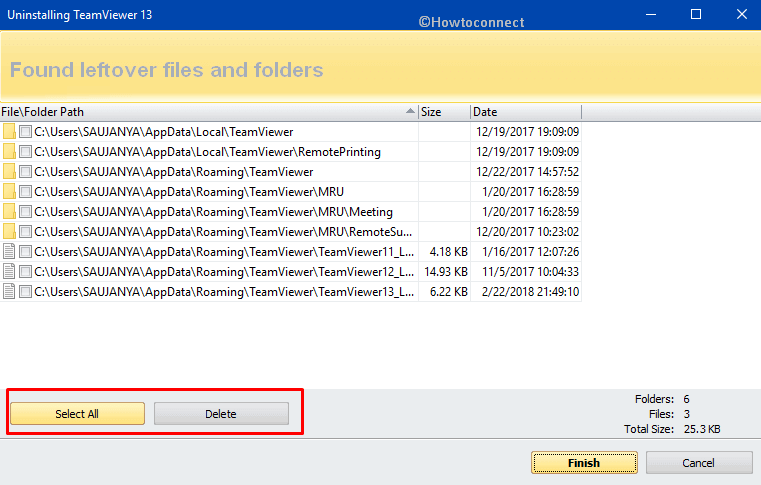
Task: Click the 14.93 KB size cell
Action: [446, 271]
